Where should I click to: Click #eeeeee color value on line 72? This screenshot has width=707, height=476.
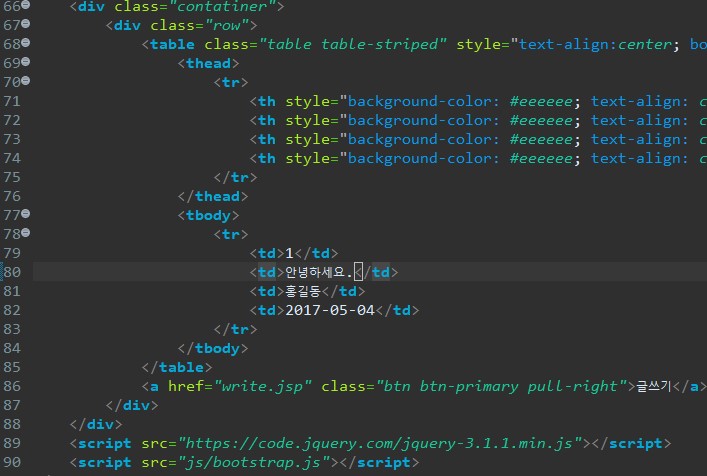point(541,120)
